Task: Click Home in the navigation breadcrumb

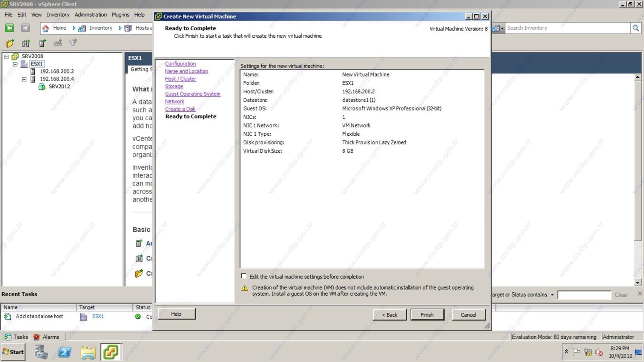Action: pos(60,28)
